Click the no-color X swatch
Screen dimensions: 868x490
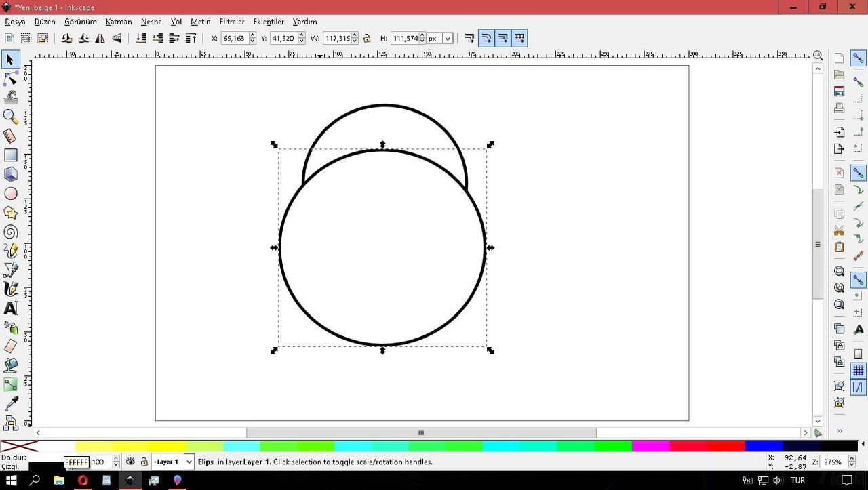(19, 446)
